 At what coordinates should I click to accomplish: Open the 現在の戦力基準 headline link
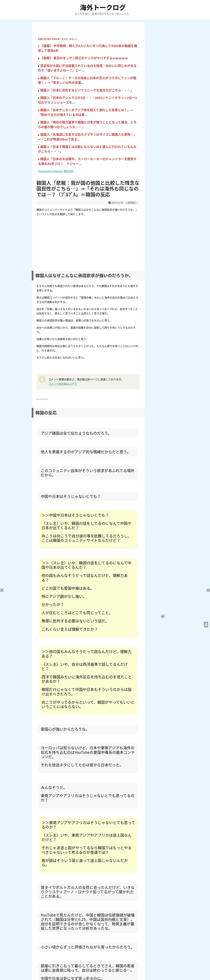pos(87,124)
